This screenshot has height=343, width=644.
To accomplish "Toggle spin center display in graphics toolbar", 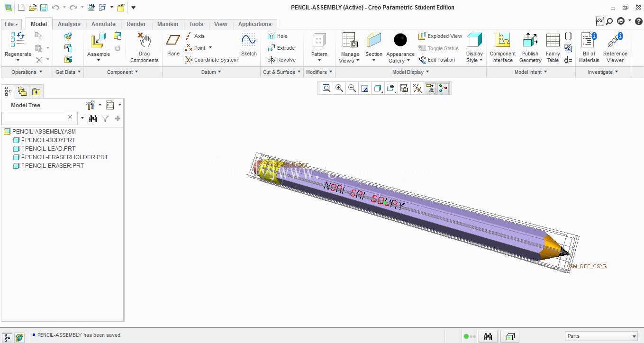I will (443, 88).
